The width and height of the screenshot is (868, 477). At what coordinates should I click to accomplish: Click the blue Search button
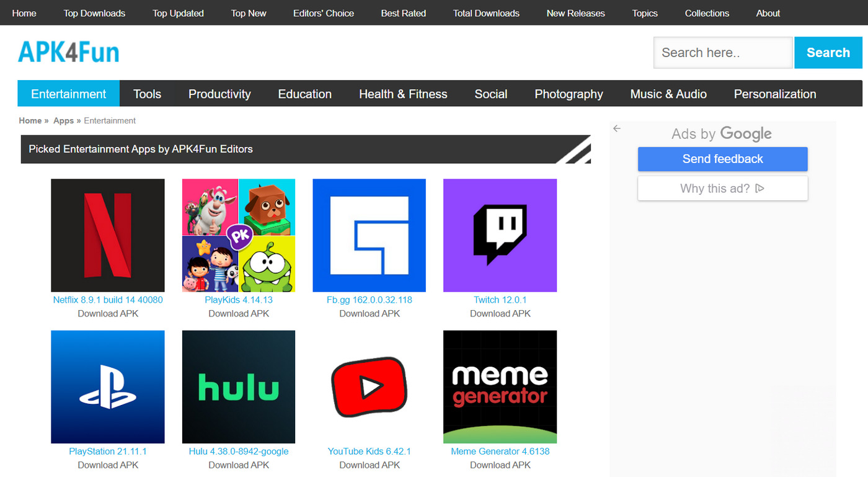828,53
